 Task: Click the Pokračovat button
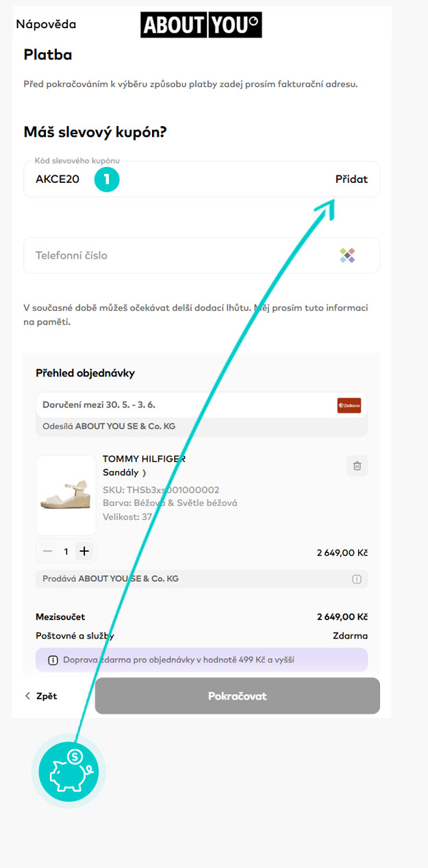pos(237,696)
